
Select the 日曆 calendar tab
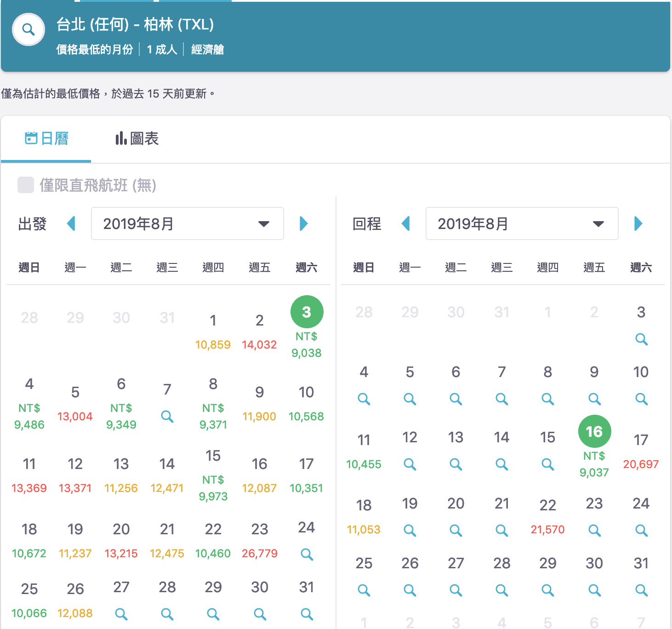tap(46, 138)
